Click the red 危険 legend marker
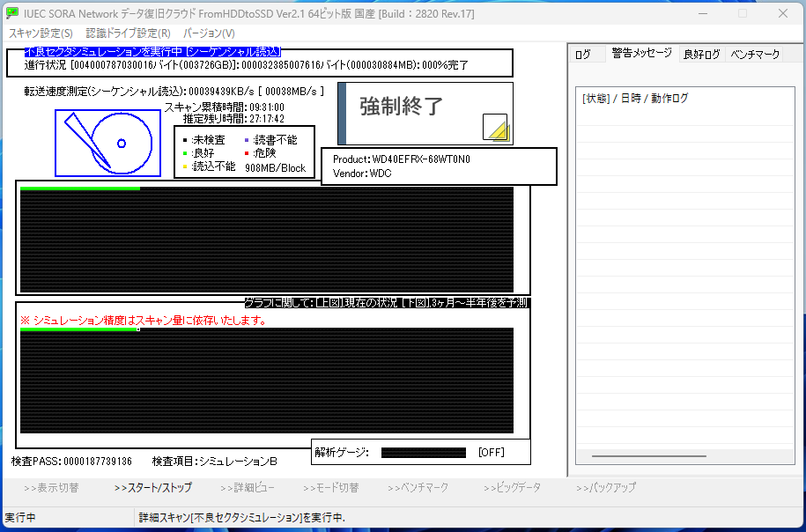The width and height of the screenshot is (806, 532). (x=248, y=153)
